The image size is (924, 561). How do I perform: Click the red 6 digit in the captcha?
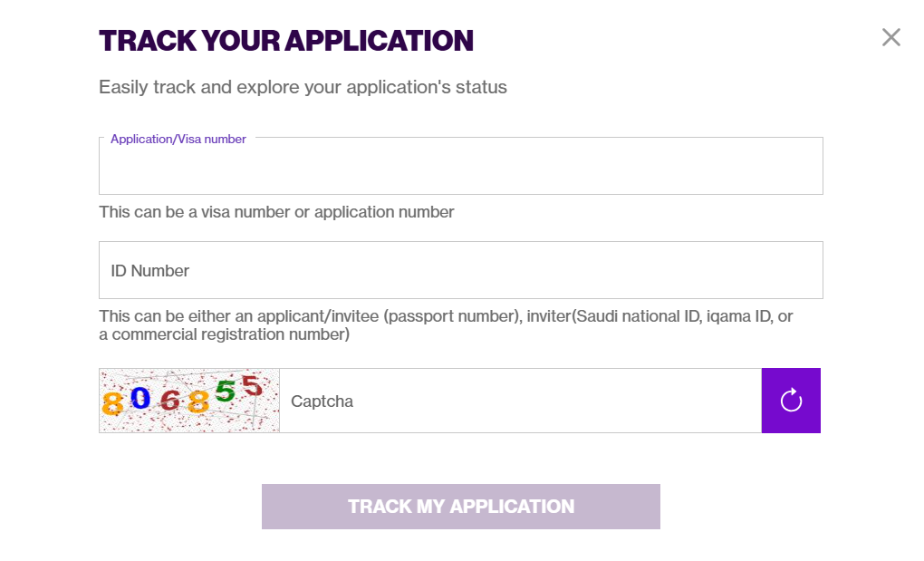click(169, 401)
